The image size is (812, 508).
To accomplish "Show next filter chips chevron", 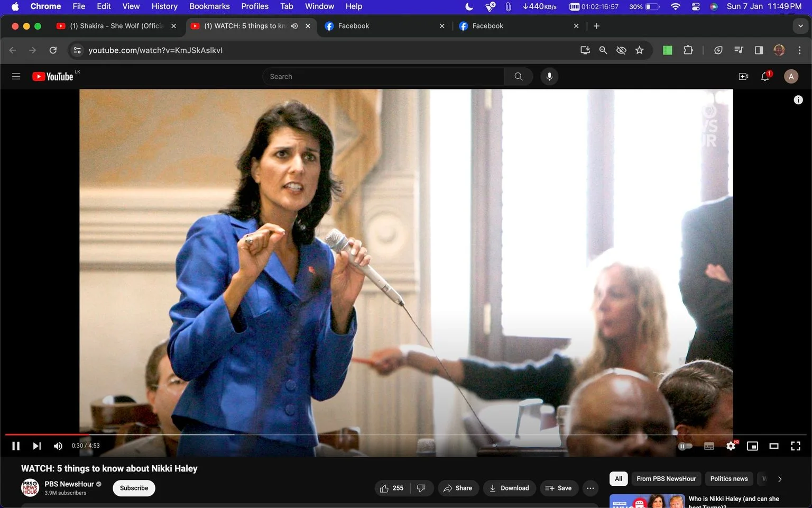I will click(x=780, y=479).
